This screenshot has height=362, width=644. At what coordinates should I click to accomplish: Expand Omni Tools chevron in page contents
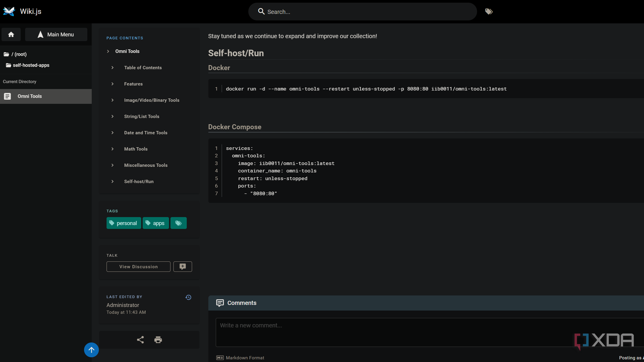click(108, 51)
